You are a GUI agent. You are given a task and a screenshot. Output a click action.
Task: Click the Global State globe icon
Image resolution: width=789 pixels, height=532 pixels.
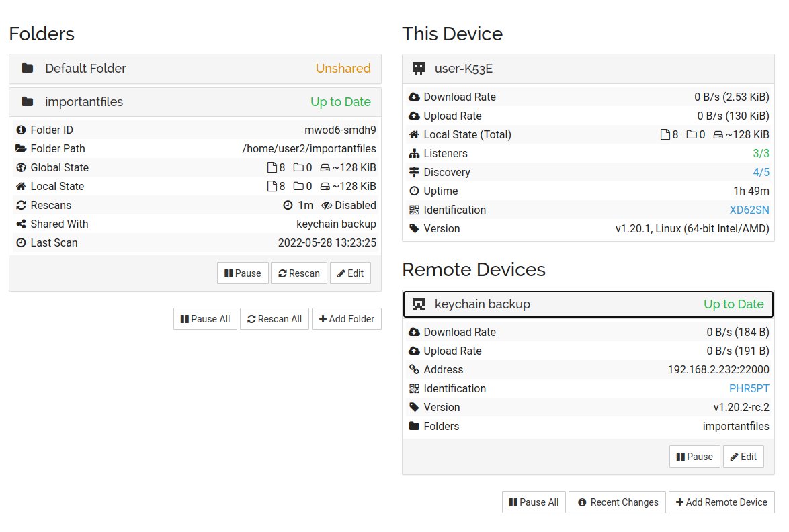point(21,167)
